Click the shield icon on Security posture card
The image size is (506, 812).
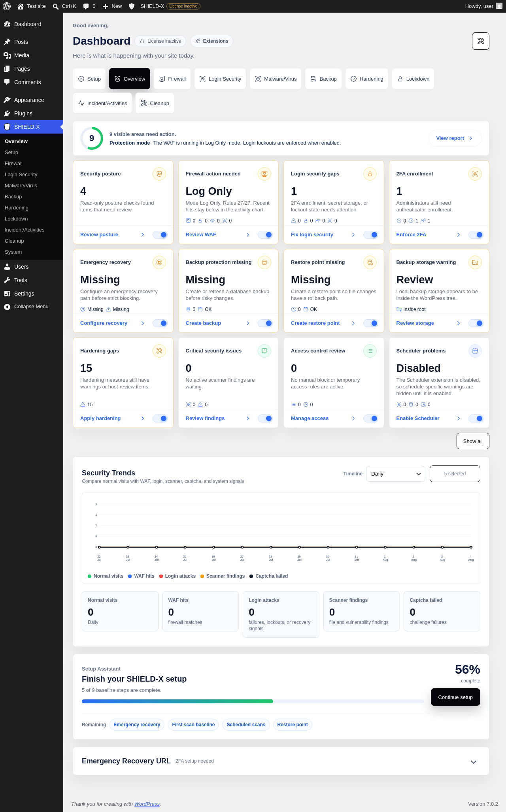[159, 174]
